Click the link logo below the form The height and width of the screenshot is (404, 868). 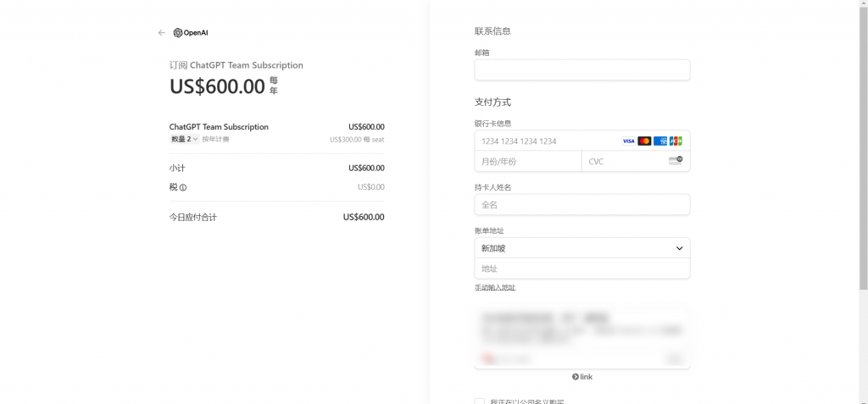tap(582, 377)
